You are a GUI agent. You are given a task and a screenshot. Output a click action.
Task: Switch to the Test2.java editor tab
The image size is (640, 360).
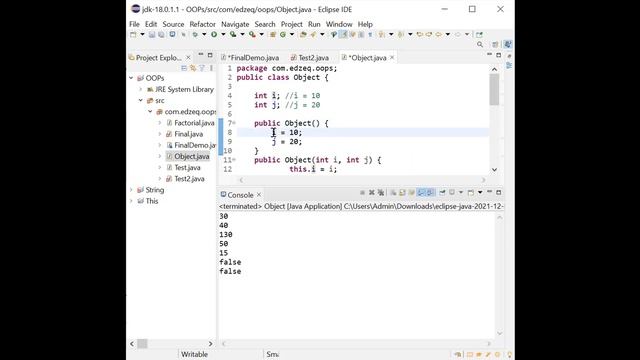310,58
